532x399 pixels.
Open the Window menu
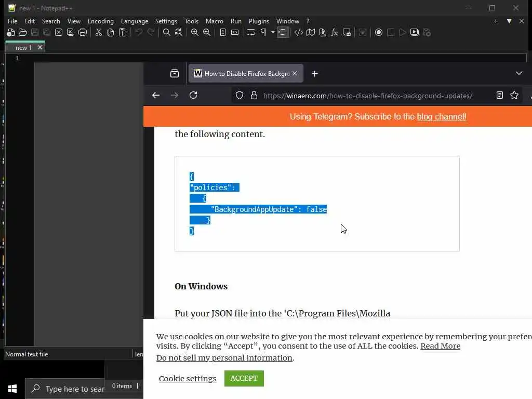click(288, 21)
